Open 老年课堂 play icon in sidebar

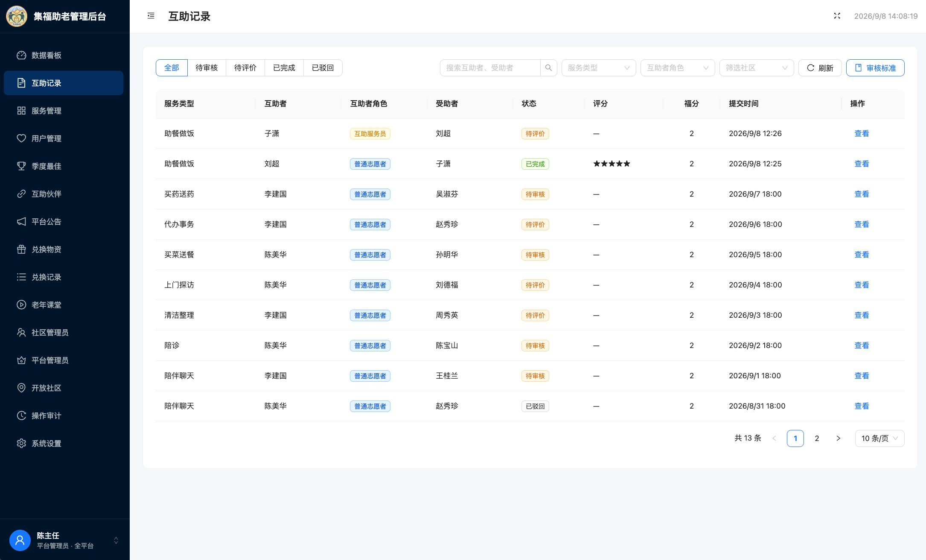click(21, 305)
